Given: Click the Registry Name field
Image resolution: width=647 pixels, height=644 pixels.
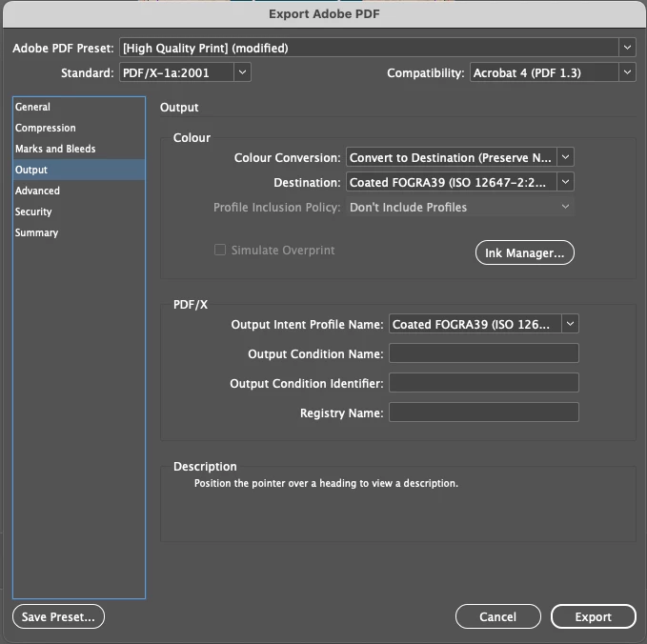Looking at the screenshot, I should tap(484, 413).
